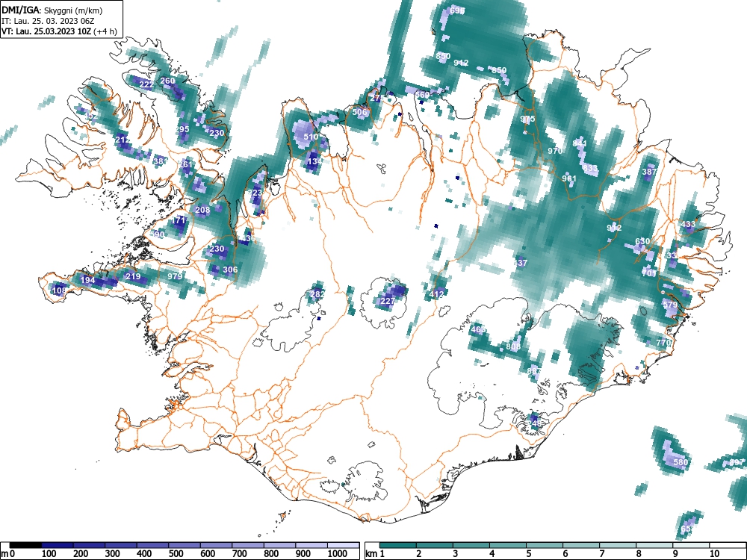Screen dimensions: 747x560
Task: Click the '1000' label on the meter legend
Action: click(x=337, y=554)
